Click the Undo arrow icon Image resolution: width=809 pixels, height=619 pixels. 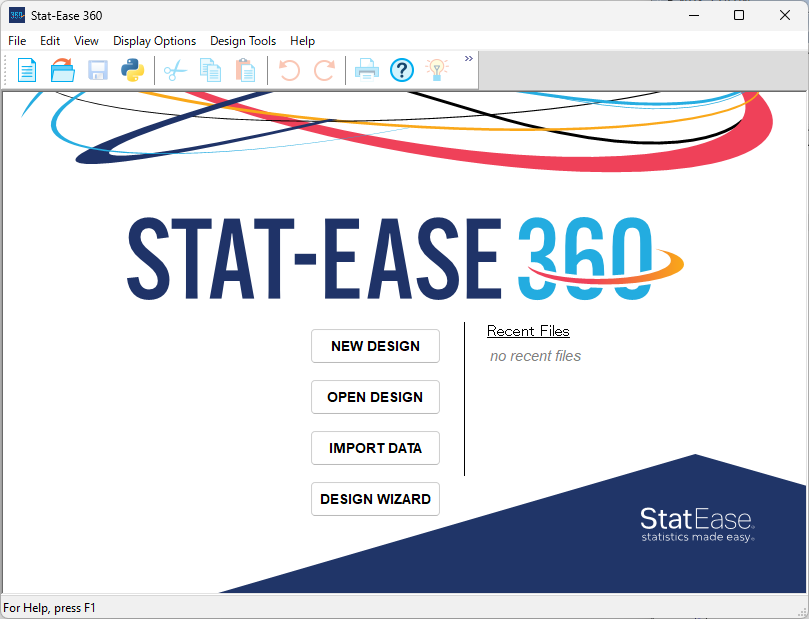pyautogui.click(x=289, y=70)
